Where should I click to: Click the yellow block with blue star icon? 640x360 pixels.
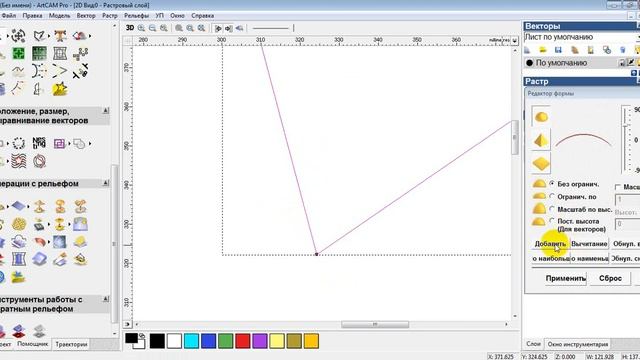click(18, 277)
